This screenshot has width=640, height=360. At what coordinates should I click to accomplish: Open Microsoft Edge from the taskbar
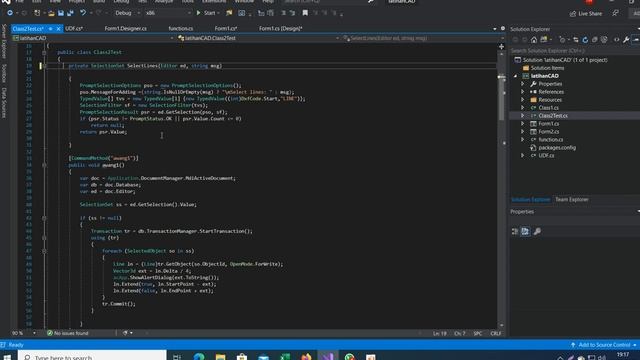(x=199, y=357)
